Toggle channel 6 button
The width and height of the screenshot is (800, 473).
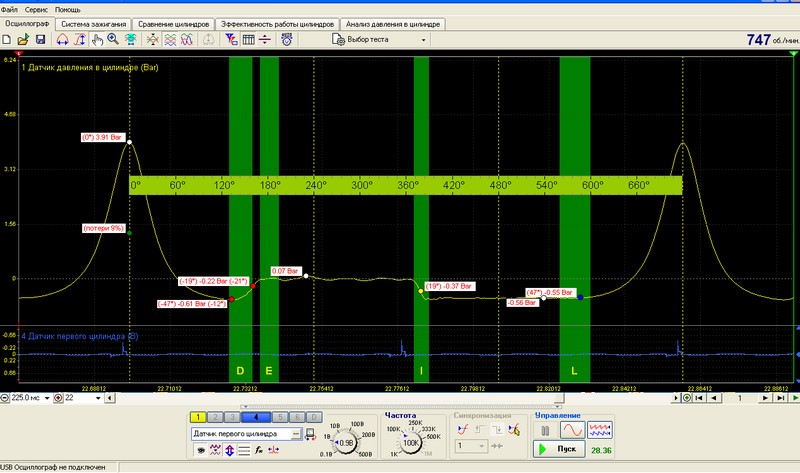click(x=297, y=417)
